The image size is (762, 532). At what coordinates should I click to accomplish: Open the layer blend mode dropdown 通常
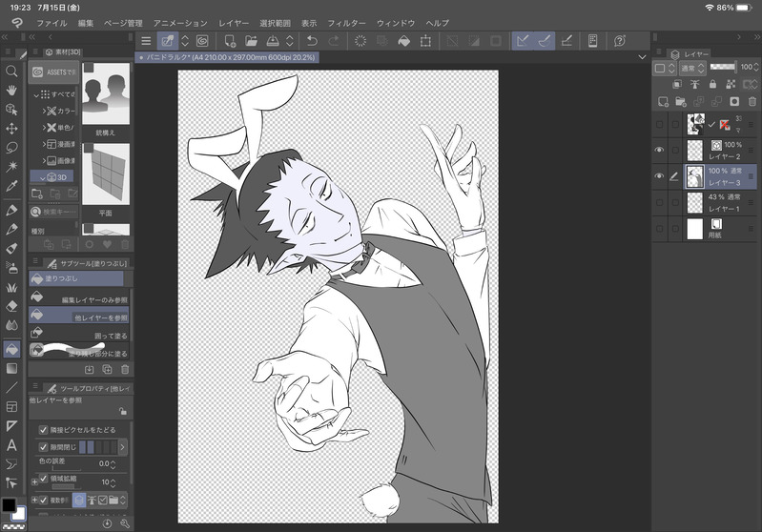click(x=692, y=68)
